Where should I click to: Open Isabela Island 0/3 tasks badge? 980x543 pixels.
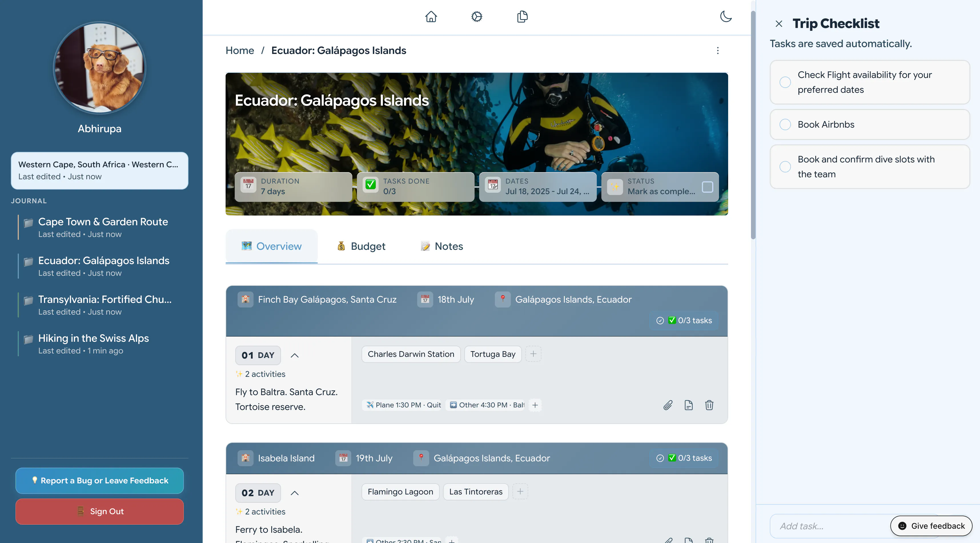point(684,458)
